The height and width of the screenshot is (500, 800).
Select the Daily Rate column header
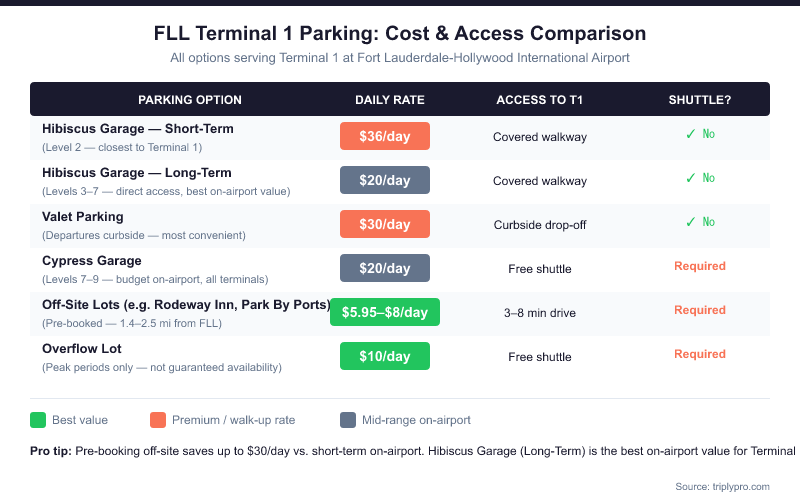(390, 99)
